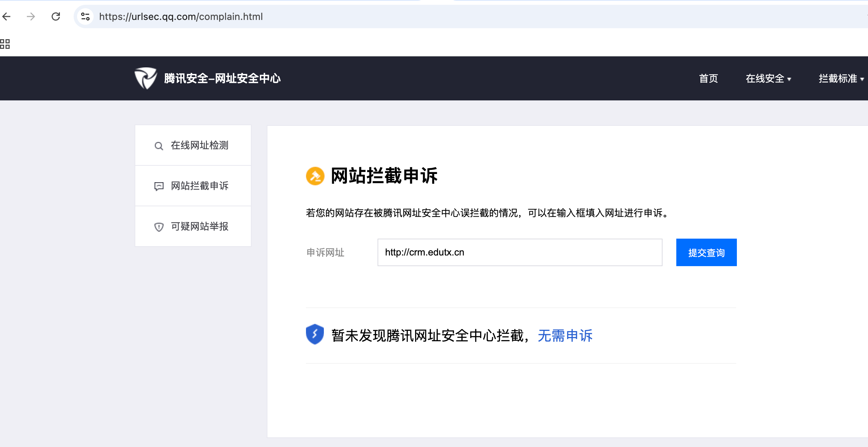Click the orange gavel icon by page title
This screenshot has height=447, width=868.
[x=315, y=176]
